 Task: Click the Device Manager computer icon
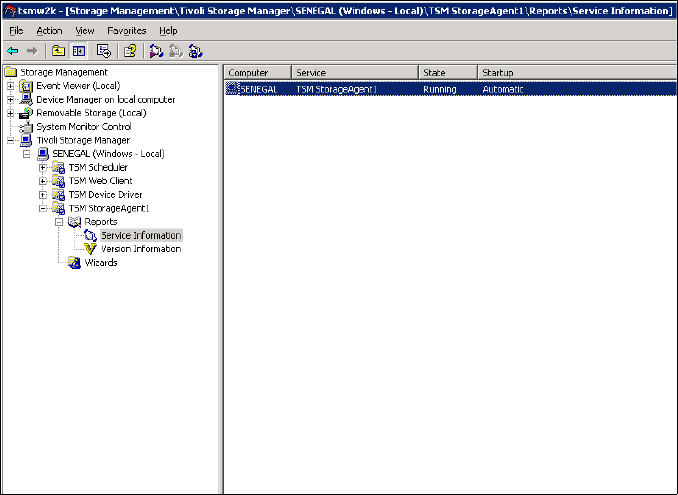[x=26, y=99]
